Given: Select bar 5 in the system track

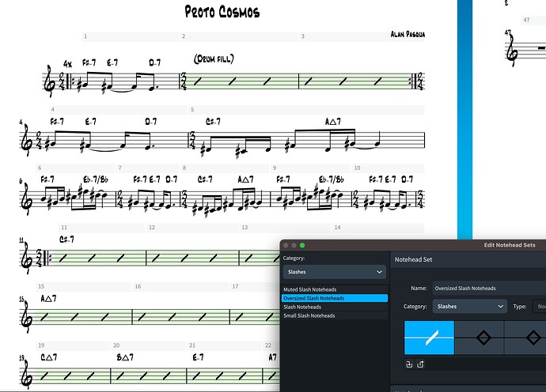Looking at the screenshot, I should (306, 110).
